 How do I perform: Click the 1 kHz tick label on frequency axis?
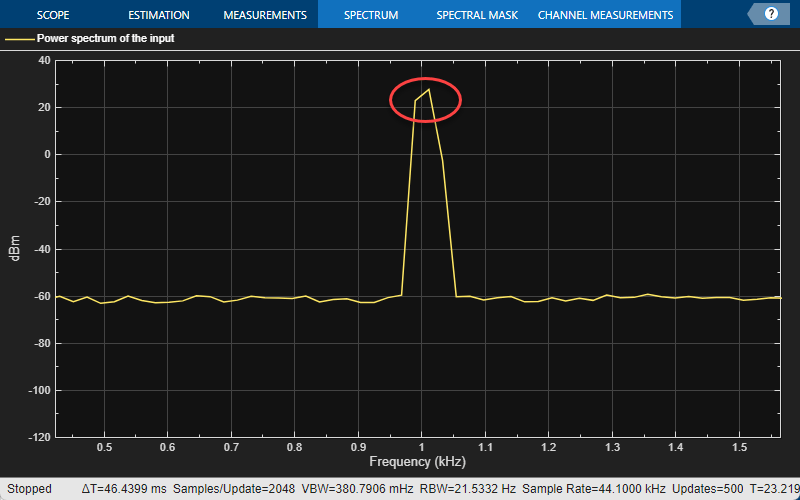(421, 447)
